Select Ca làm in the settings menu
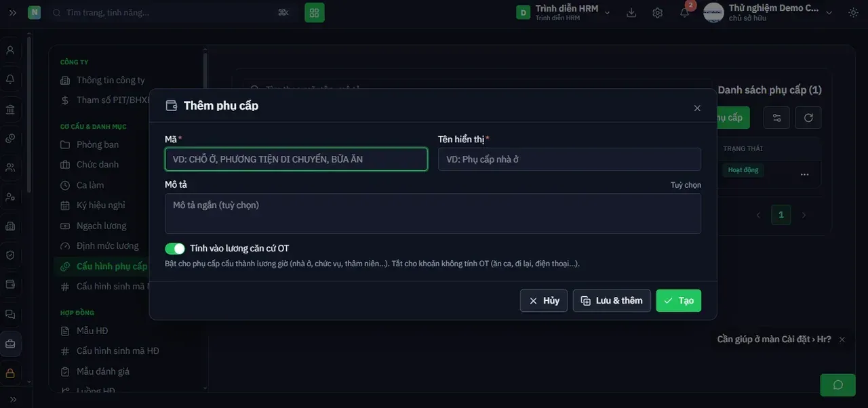 tap(90, 185)
